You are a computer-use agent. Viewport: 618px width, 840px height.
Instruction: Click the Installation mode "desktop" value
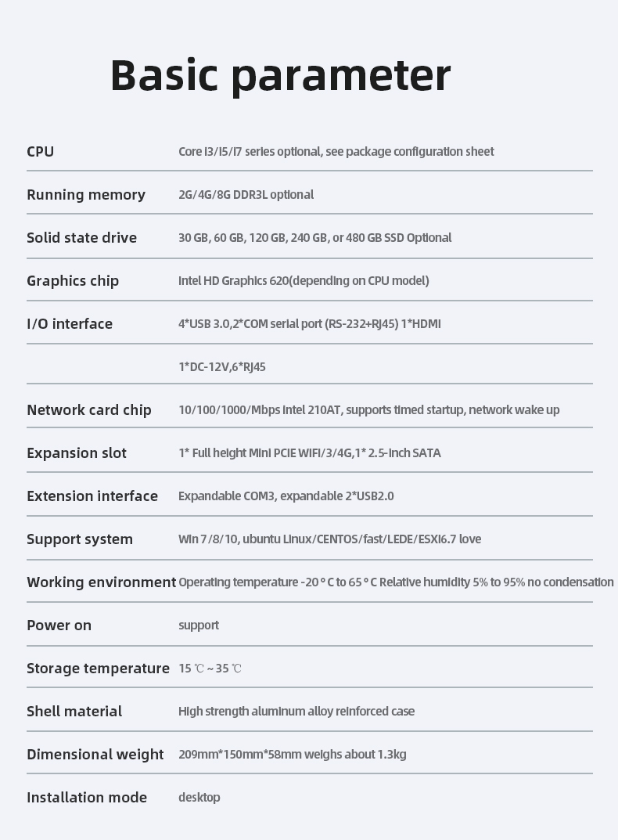tap(199, 797)
